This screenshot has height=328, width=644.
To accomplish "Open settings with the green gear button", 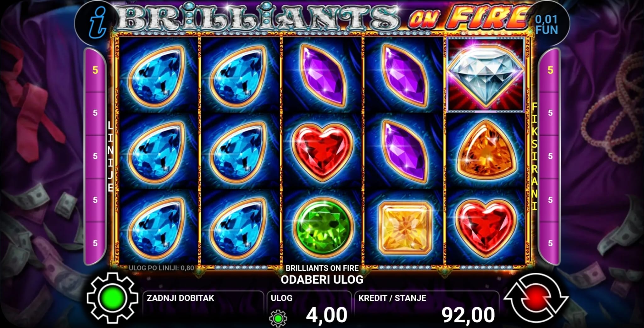I will [x=112, y=298].
